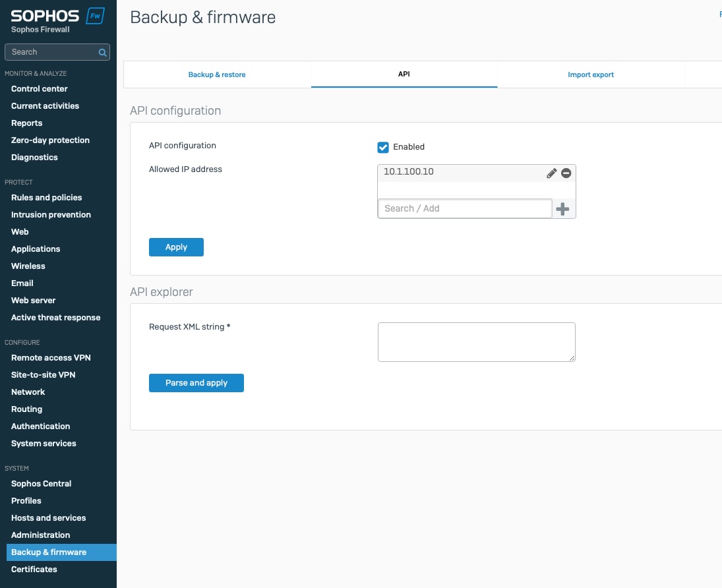This screenshot has height=588, width=722.
Task: Go to Remote access VPN
Action: click(x=51, y=358)
